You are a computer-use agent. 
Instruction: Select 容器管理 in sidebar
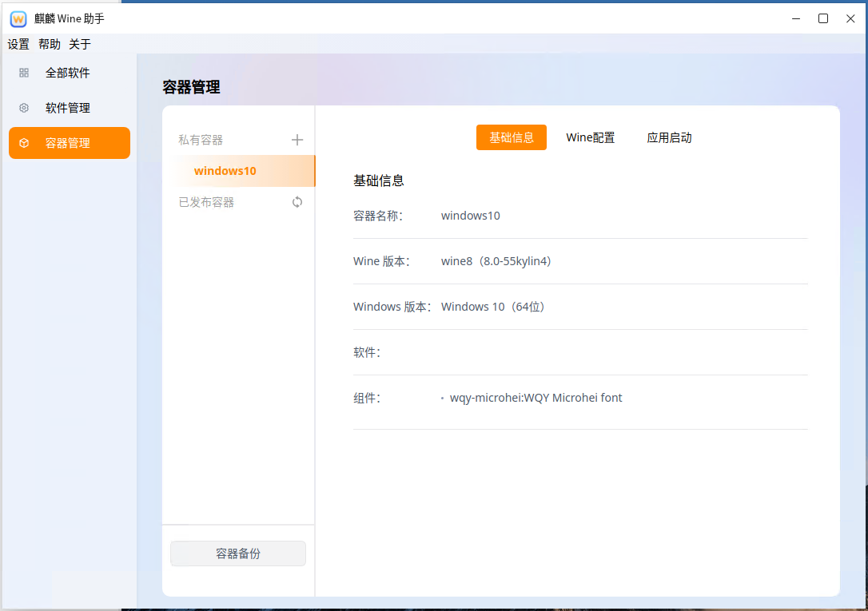coord(70,143)
